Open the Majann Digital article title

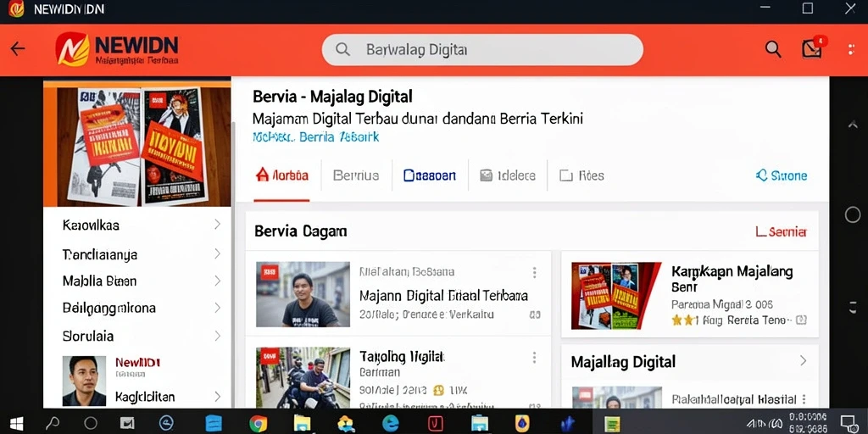(x=443, y=296)
